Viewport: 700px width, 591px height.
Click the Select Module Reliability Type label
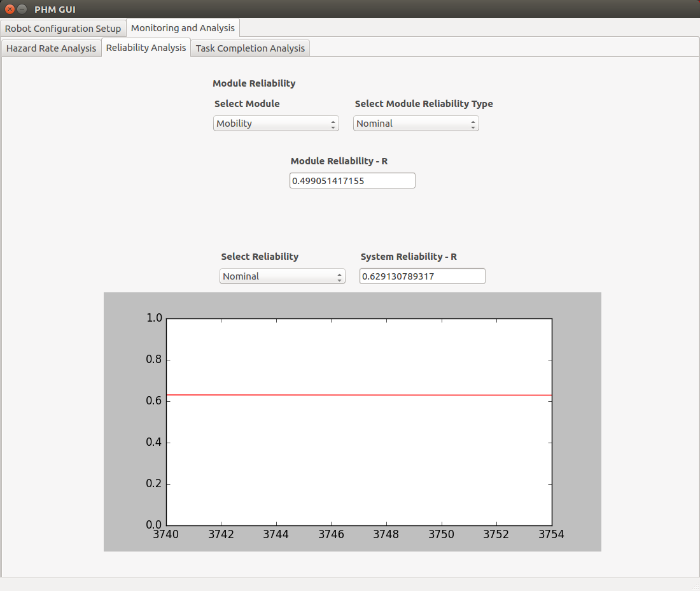(x=424, y=104)
